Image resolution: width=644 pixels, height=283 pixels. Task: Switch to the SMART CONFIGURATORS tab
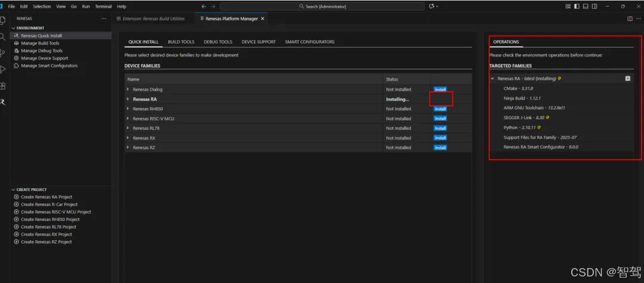tap(309, 42)
